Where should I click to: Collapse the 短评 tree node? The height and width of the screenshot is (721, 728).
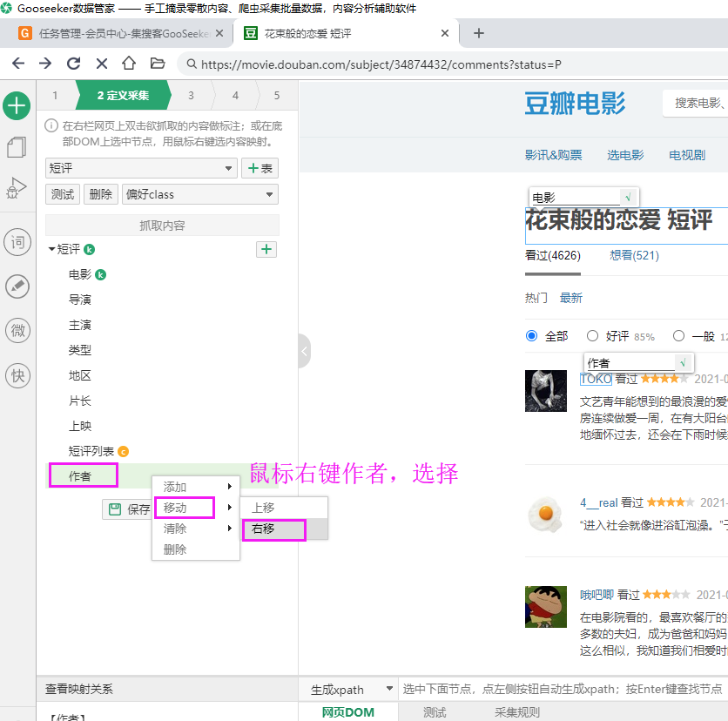click(x=51, y=249)
